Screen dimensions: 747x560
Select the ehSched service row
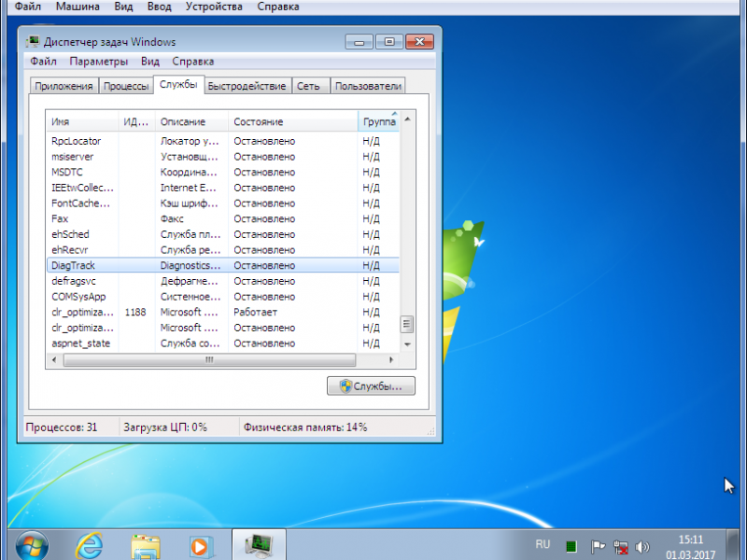tap(223, 234)
